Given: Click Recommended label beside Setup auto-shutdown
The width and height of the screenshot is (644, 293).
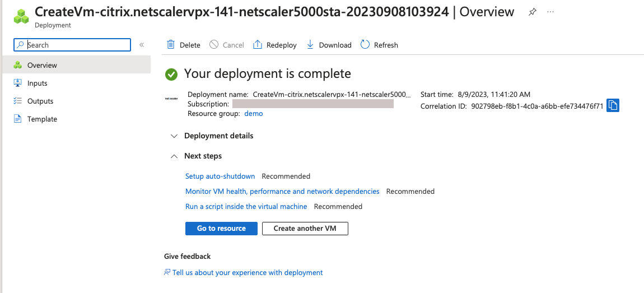Looking at the screenshot, I should point(286,176).
